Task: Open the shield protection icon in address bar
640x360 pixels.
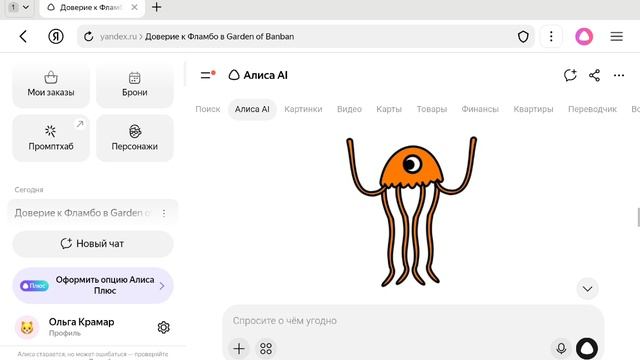Action: (523, 37)
